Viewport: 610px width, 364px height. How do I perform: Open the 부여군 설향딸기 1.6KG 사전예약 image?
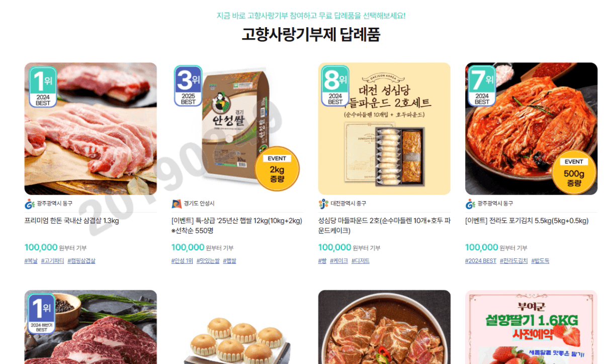(x=531, y=327)
